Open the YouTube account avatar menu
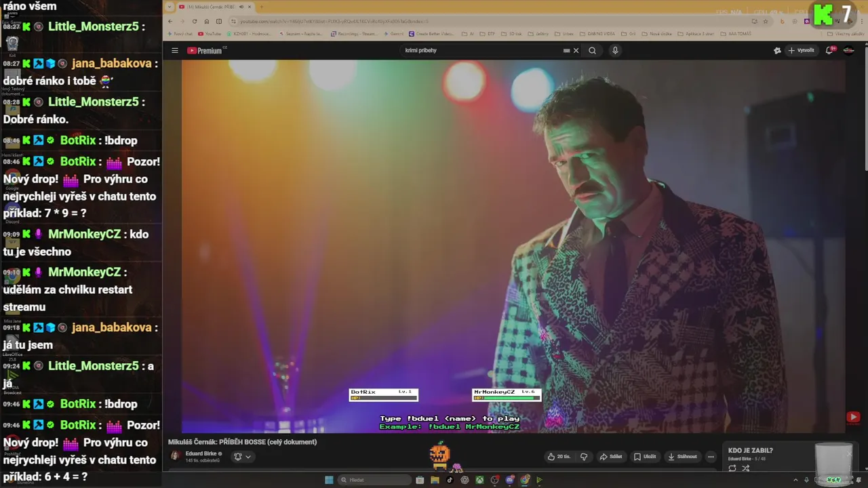Image resolution: width=868 pixels, height=488 pixels. pos(848,50)
